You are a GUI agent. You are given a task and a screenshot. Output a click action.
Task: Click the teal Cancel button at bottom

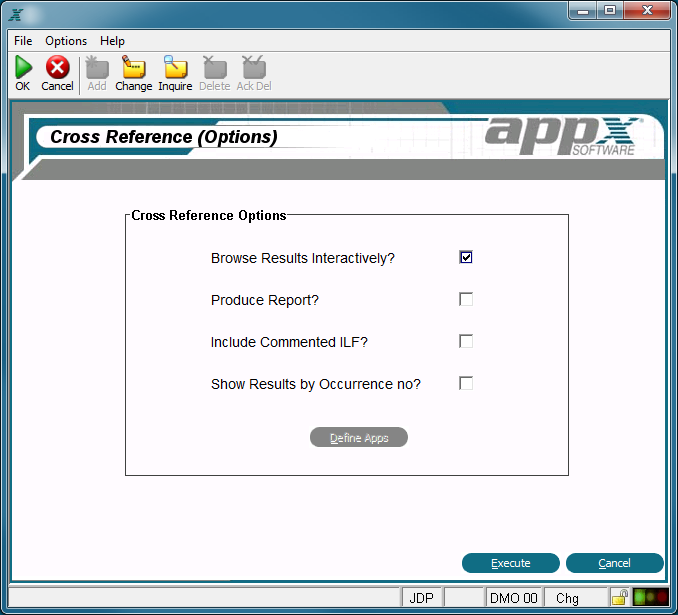pos(614,563)
